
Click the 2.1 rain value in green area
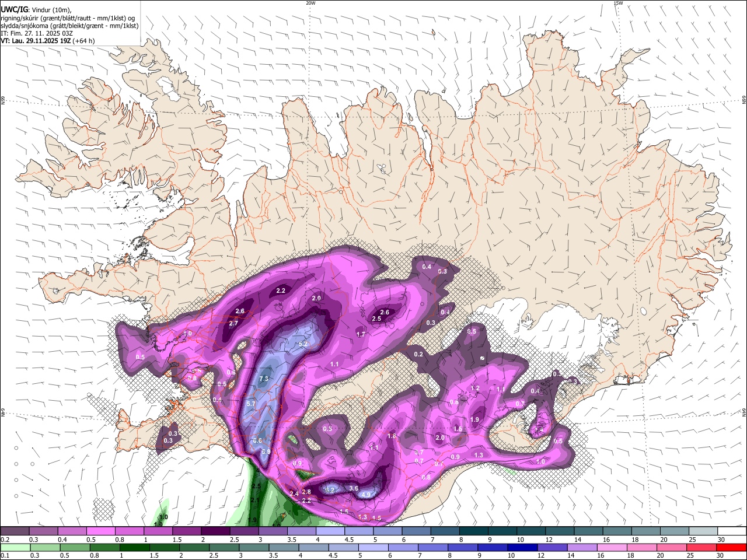pyautogui.click(x=255, y=501)
